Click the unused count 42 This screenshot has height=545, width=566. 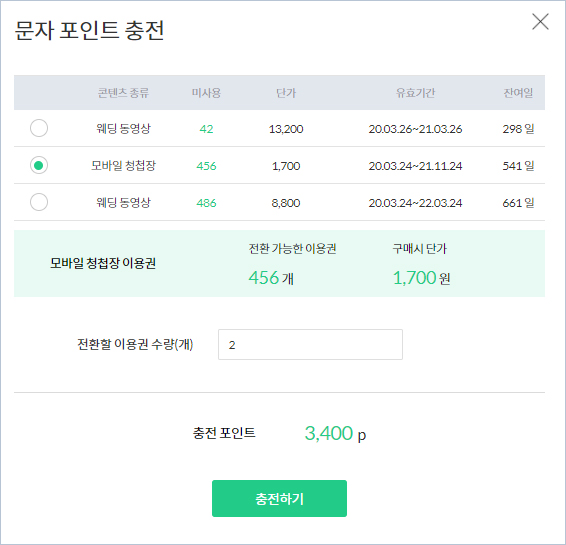point(206,129)
